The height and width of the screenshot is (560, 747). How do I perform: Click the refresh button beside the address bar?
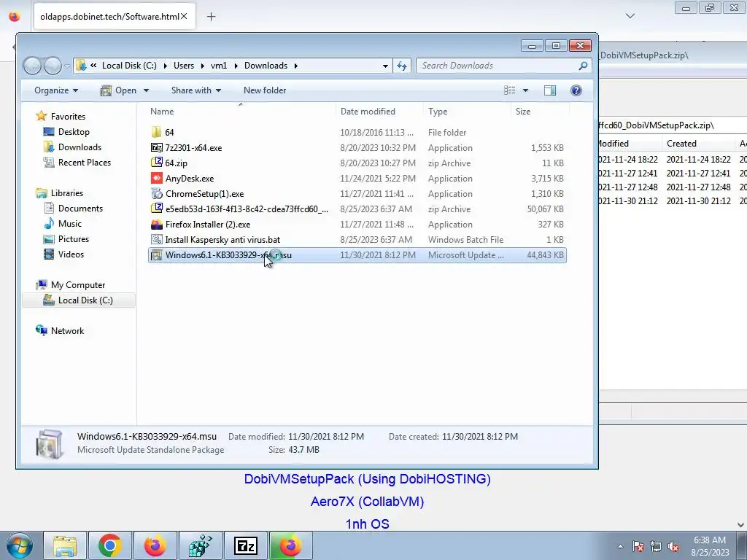[402, 66]
